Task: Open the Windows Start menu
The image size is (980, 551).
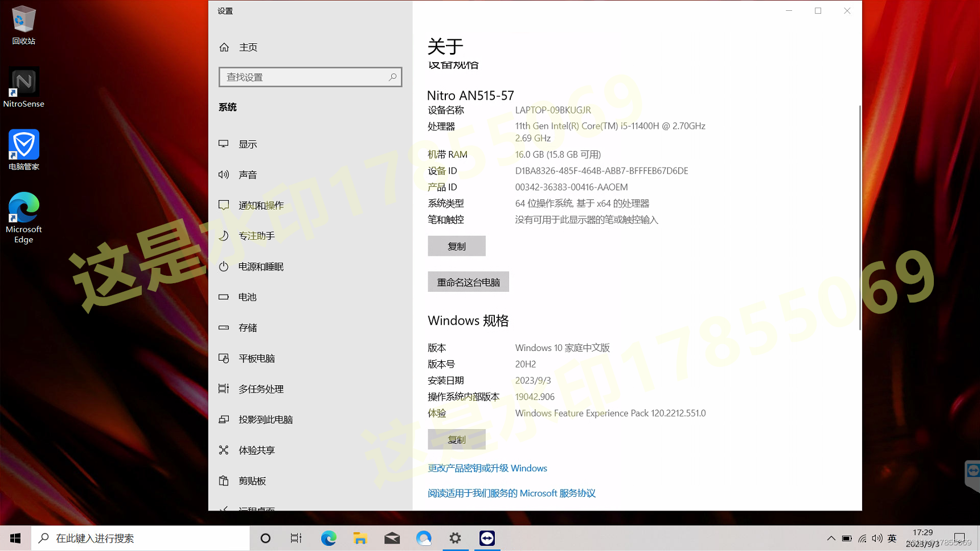Action: [15, 538]
